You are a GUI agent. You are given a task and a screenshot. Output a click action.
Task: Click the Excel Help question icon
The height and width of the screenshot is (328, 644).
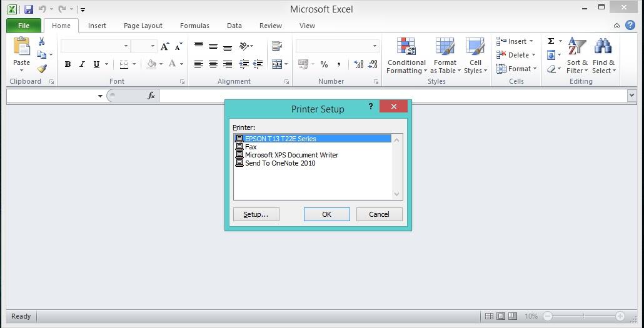[x=630, y=25]
